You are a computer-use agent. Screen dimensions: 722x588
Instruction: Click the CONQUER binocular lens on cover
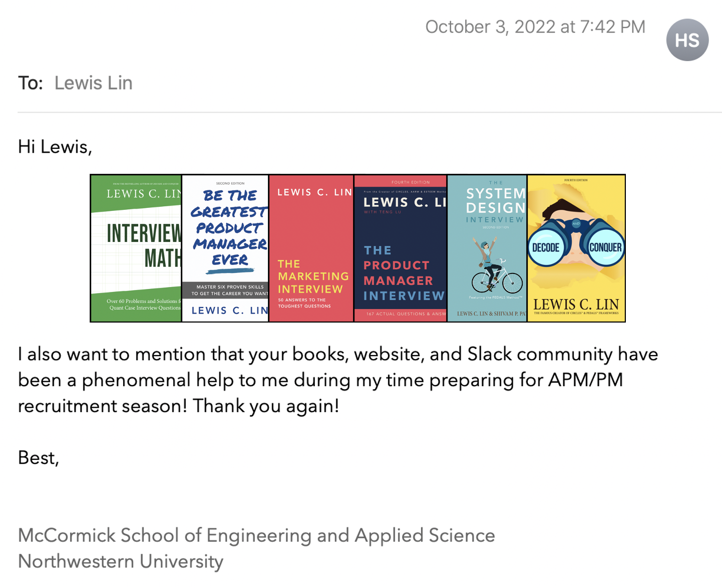pyautogui.click(x=605, y=247)
